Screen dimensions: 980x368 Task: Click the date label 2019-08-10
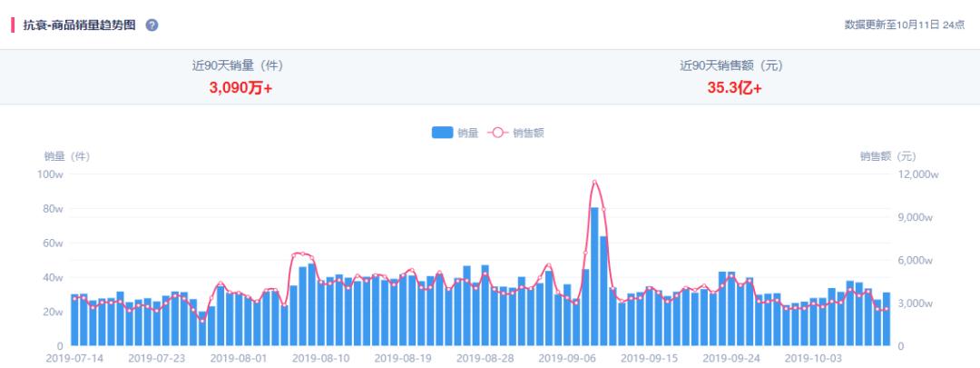[320, 358]
